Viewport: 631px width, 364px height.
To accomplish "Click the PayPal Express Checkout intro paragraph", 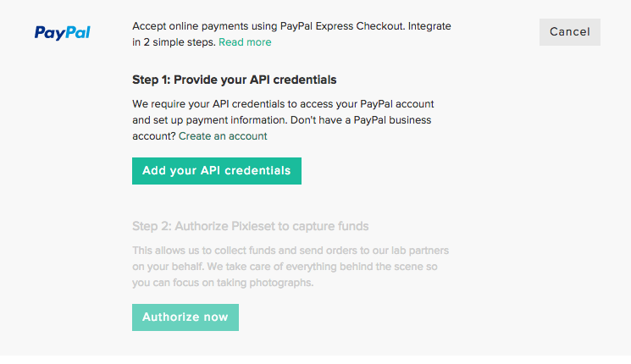I will [x=291, y=34].
